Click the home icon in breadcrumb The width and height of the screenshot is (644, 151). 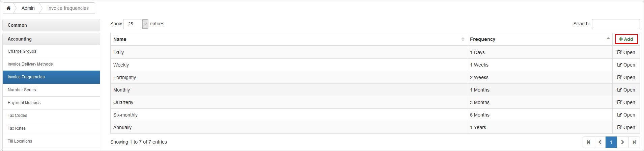tap(8, 8)
